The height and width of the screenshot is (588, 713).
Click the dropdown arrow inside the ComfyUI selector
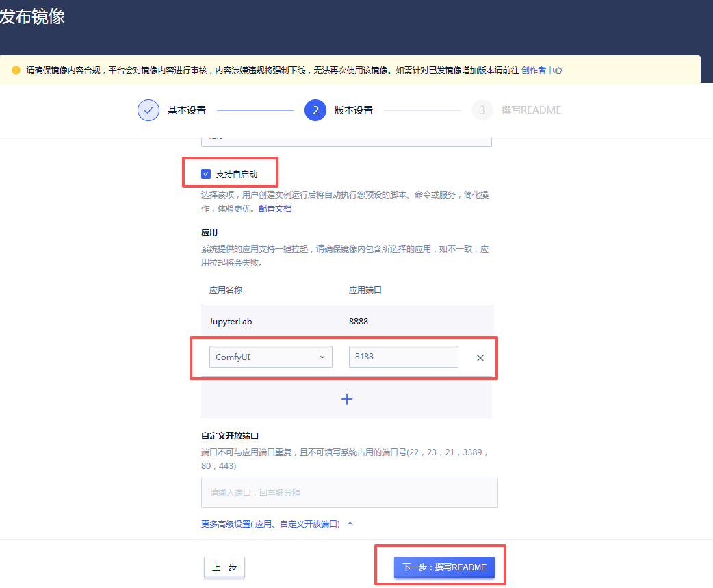pos(322,357)
